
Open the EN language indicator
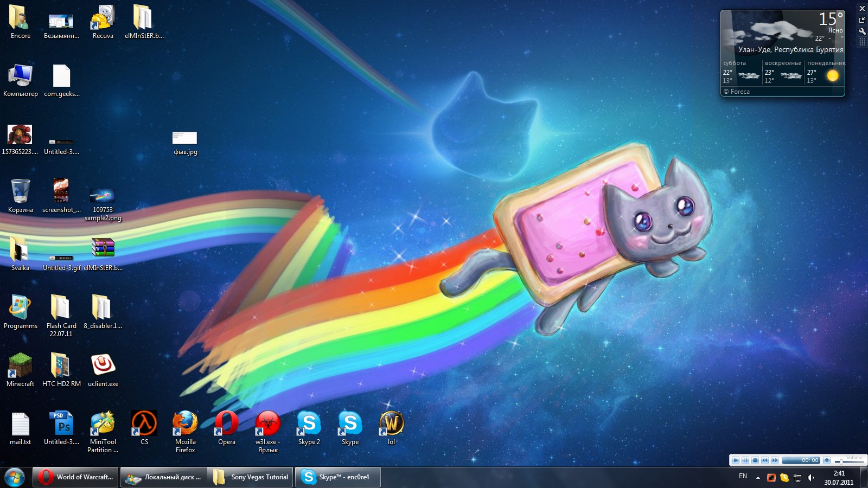coord(743,477)
